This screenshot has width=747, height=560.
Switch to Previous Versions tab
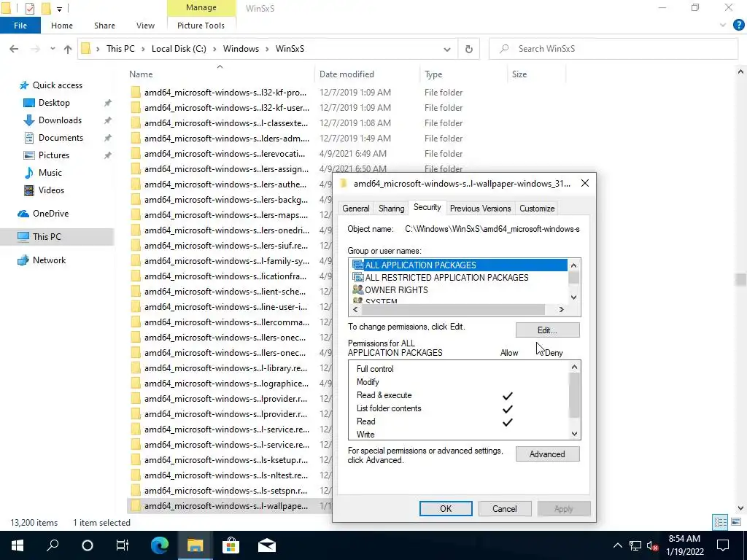click(480, 208)
